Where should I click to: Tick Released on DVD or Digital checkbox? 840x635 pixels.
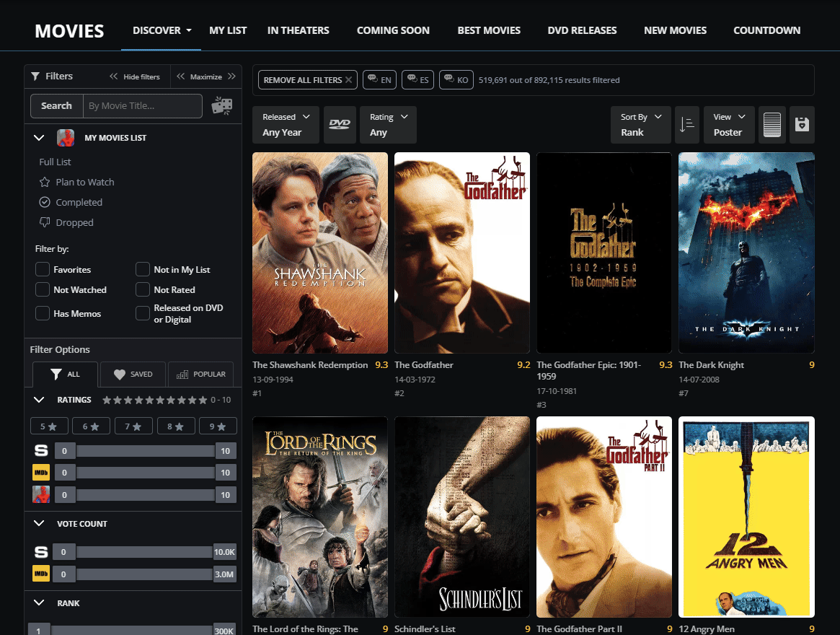[143, 313]
